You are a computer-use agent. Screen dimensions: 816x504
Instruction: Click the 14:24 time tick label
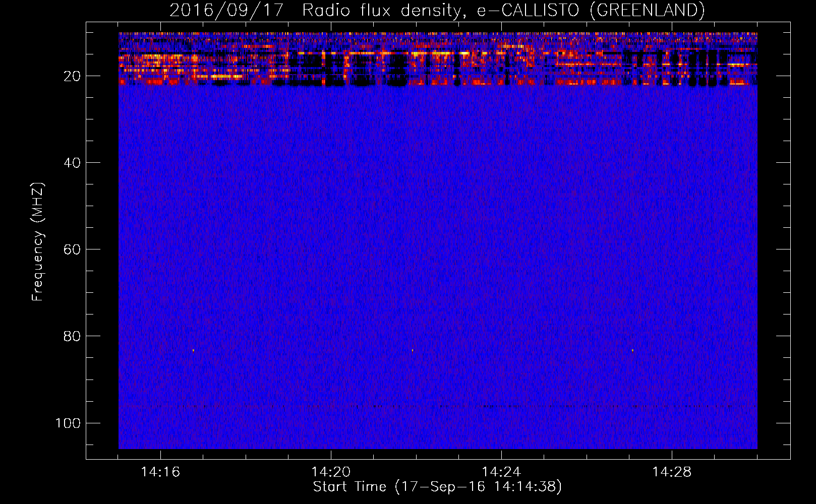501,472
